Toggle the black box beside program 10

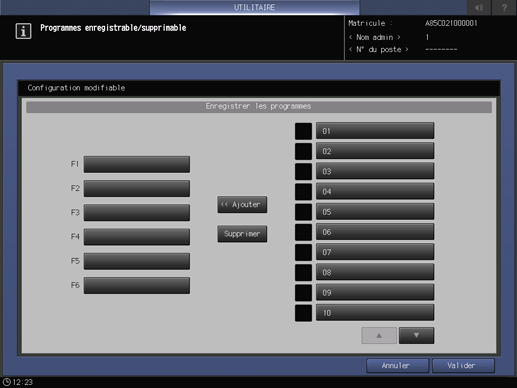pyautogui.click(x=303, y=313)
